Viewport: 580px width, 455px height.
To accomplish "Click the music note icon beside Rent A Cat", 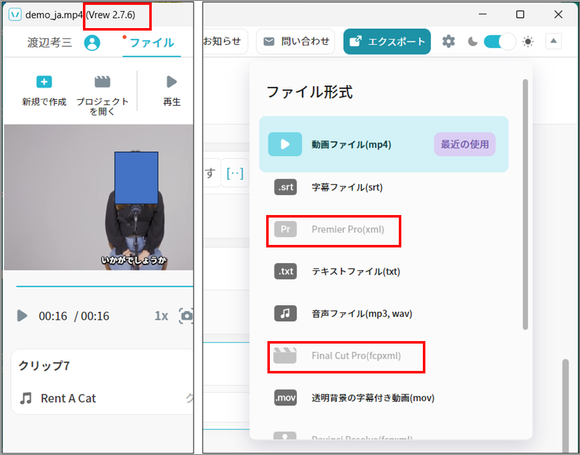I will 26,398.
